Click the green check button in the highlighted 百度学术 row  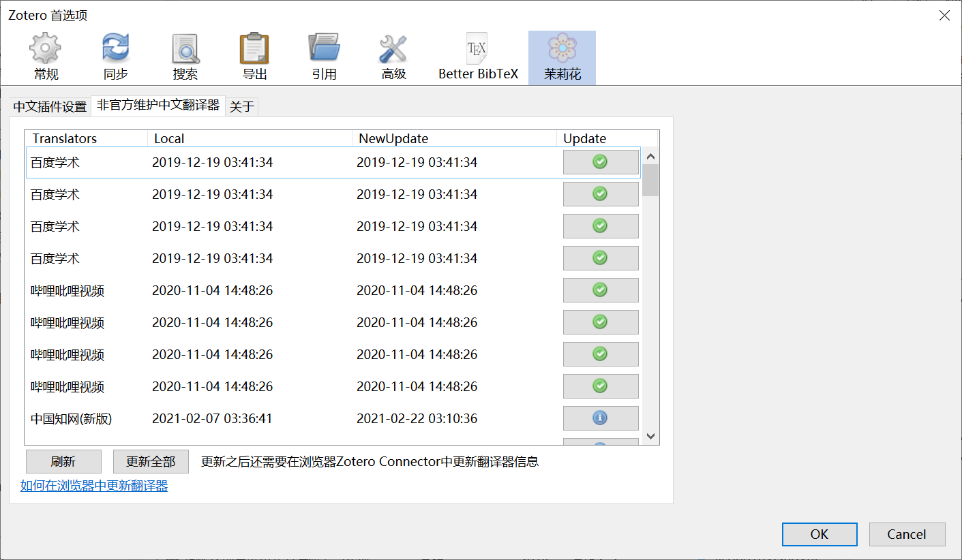coord(601,162)
